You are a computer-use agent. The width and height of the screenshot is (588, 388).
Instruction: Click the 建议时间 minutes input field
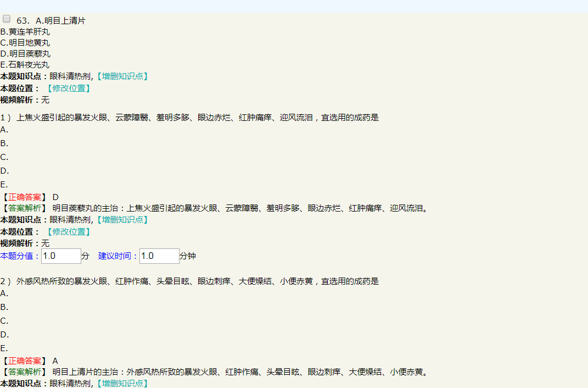159,256
